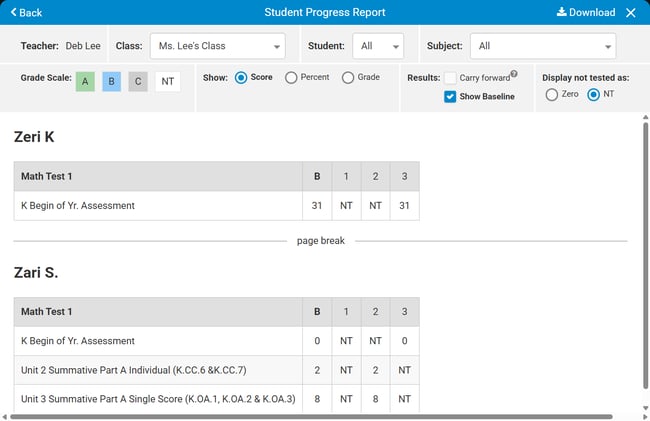Open the Subject dropdown
This screenshot has width=650, height=421.
[x=544, y=46]
